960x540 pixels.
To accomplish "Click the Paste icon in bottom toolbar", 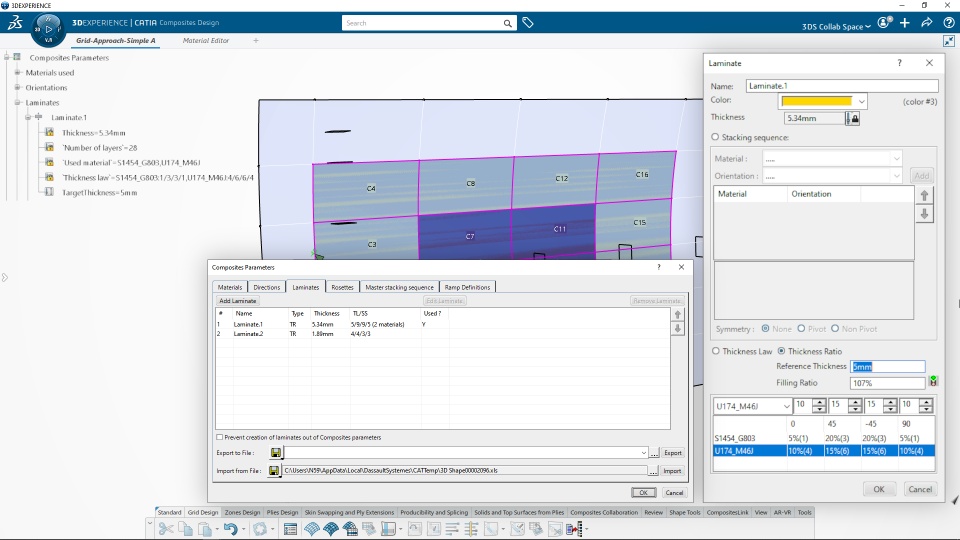I will [204, 529].
